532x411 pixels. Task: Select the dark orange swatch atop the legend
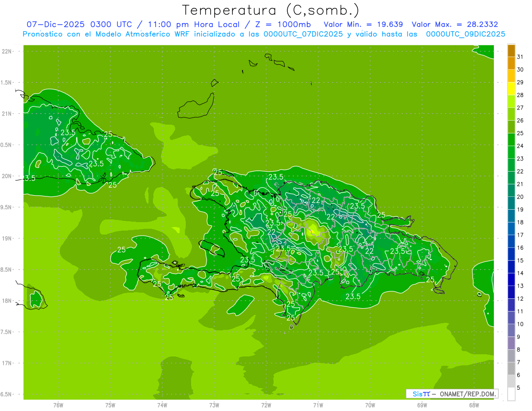pos(511,51)
